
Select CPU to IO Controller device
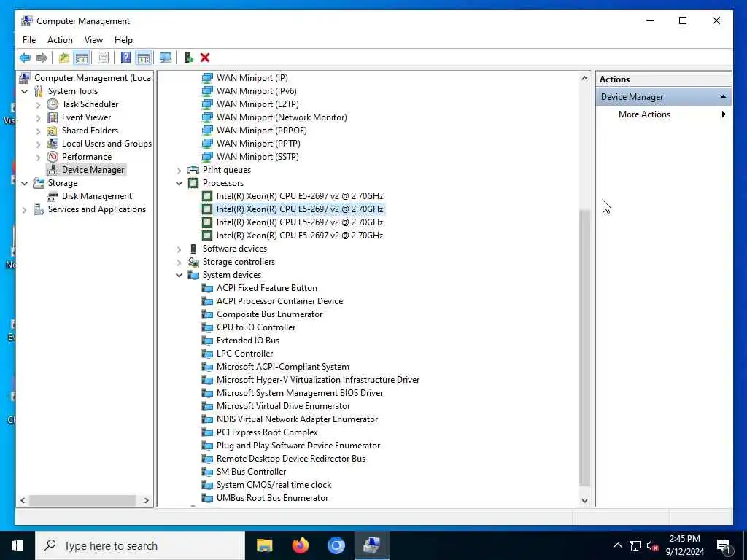(256, 327)
